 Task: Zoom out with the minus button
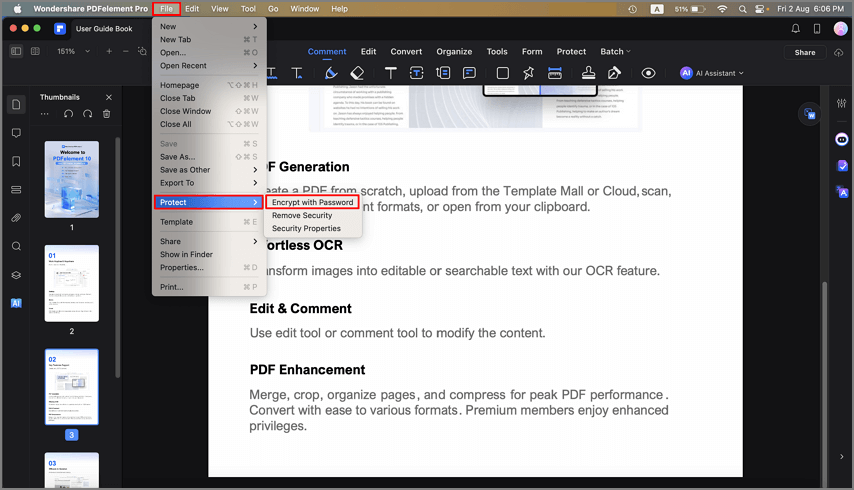tap(126, 51)
